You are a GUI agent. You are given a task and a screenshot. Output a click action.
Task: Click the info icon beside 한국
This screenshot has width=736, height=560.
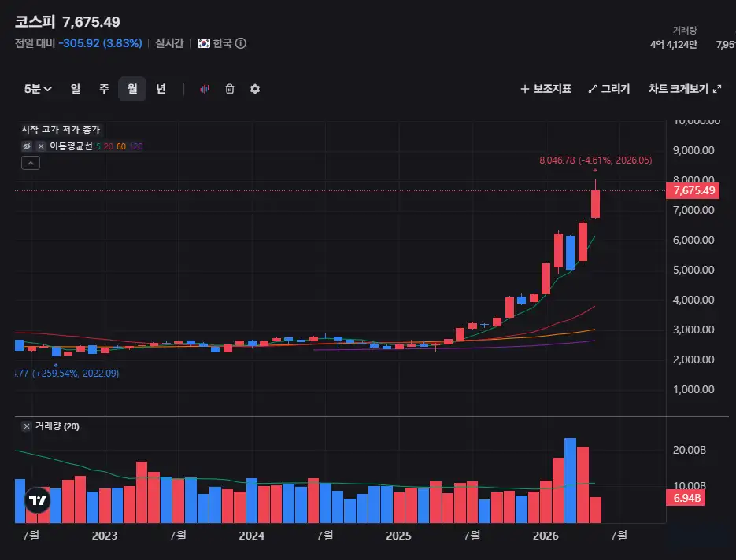click(x=241, y=43)
